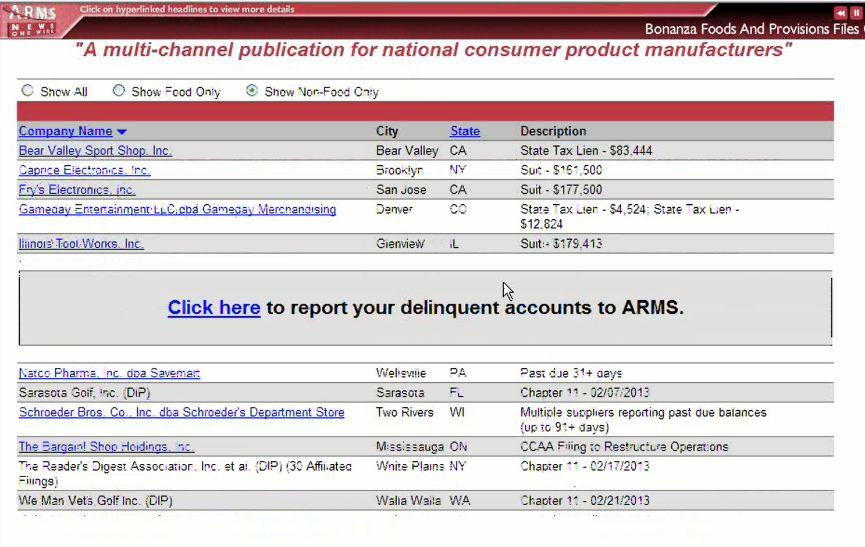Screen dimensions: 865x547
Task: Click We Man Vets Golf Inc. (DIP) text
Action: click(x=95, y=501)
